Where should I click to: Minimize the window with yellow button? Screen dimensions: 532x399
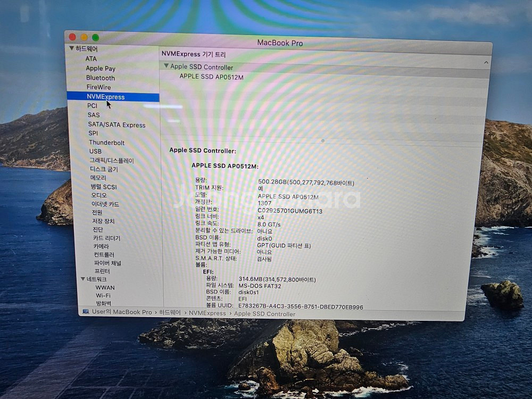(x=84, y=37)
